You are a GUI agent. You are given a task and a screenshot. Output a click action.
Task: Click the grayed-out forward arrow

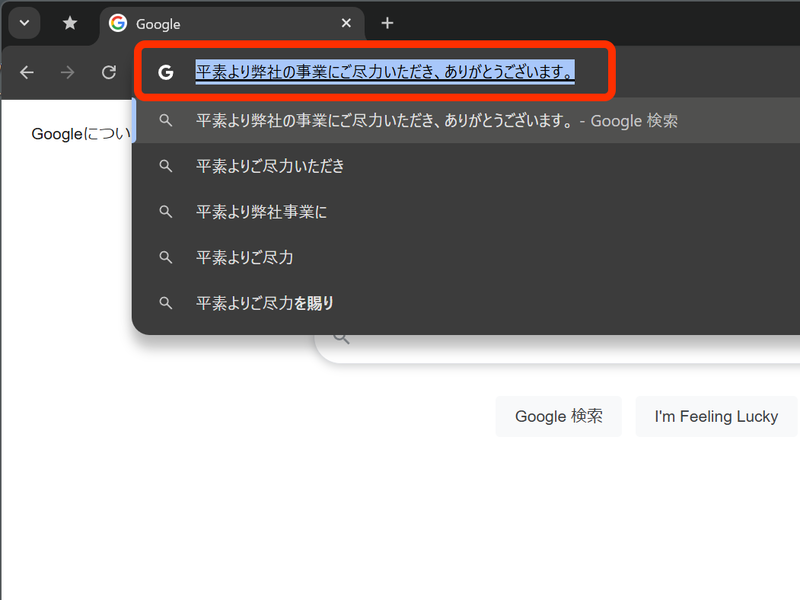click(x=67, y=71)
